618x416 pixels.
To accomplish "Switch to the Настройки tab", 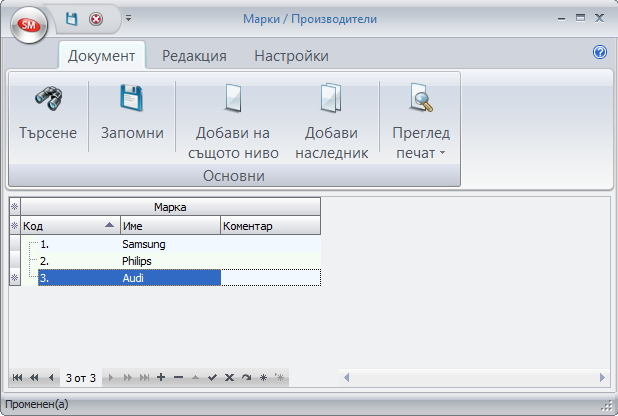I will click(291, 56).
